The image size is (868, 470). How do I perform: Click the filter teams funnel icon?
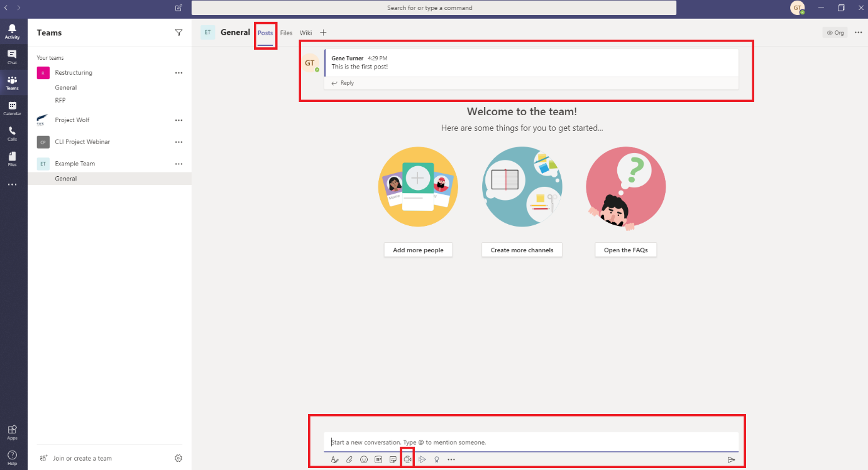pos(179,33)
